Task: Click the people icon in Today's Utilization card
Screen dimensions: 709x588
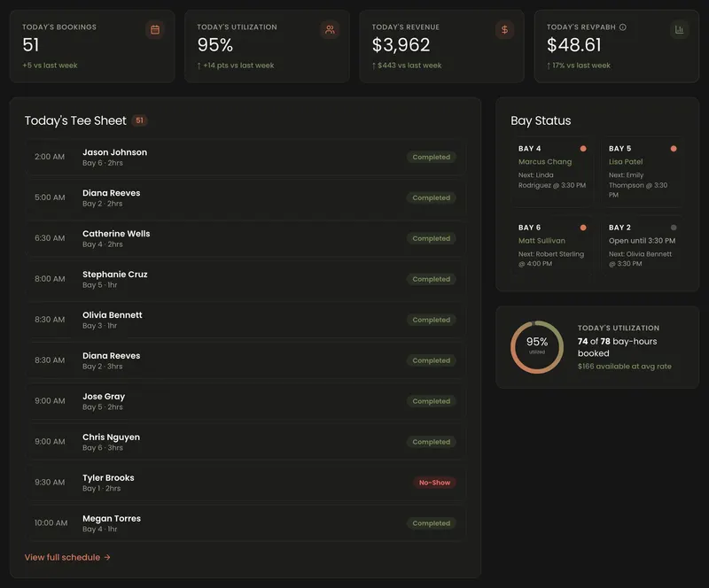Action: [x=330, y=30]
